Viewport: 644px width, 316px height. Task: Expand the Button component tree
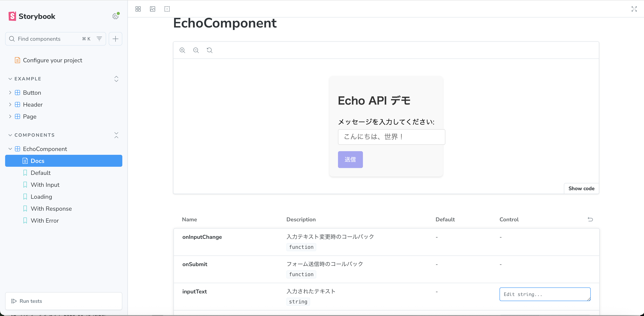point(10,93)
